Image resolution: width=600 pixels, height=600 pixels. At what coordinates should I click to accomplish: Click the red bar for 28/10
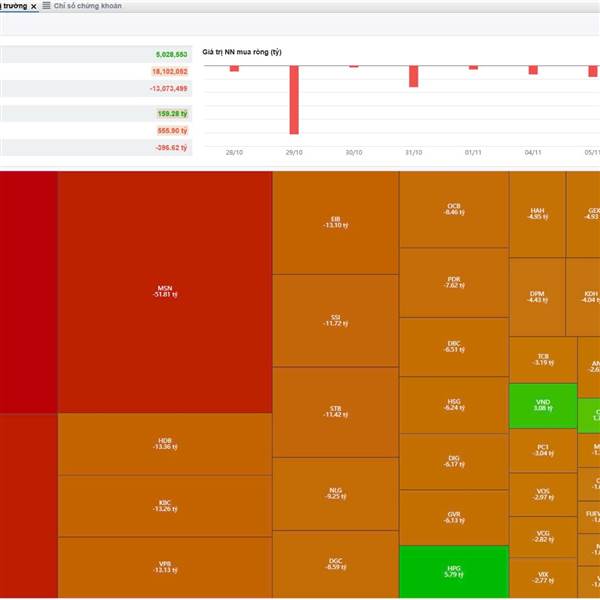pos(234,68)
